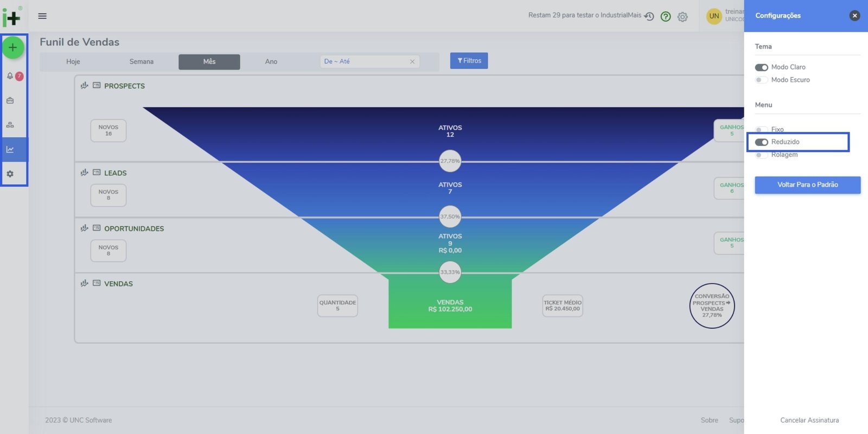Click the Filtros button
868x434 pixels.
469,61
